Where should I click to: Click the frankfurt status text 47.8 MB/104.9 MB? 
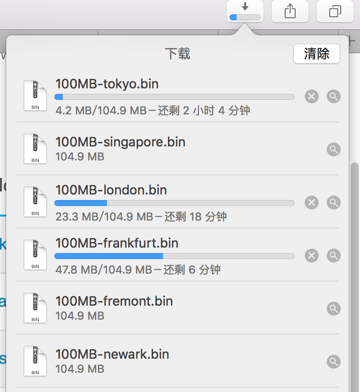click(104, 270)
